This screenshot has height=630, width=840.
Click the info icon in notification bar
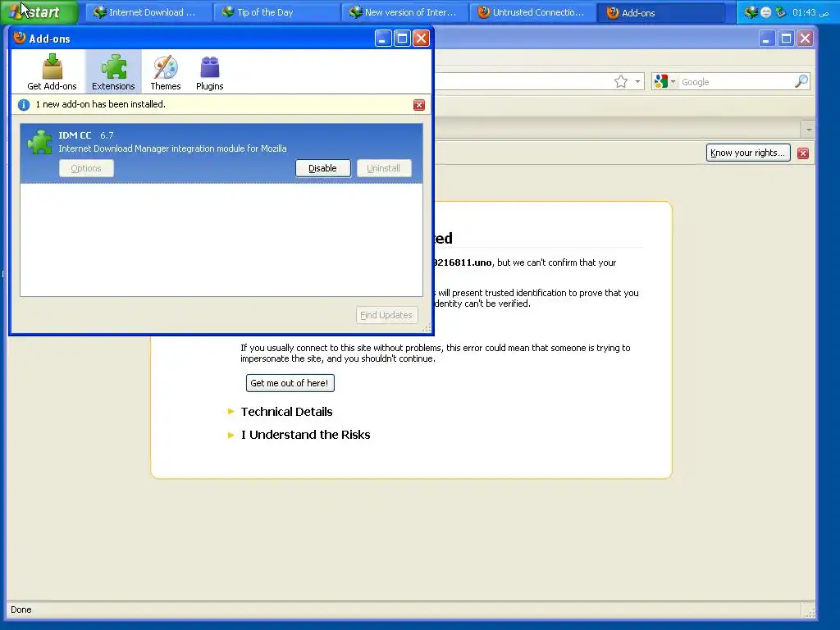tap(24, 104)
